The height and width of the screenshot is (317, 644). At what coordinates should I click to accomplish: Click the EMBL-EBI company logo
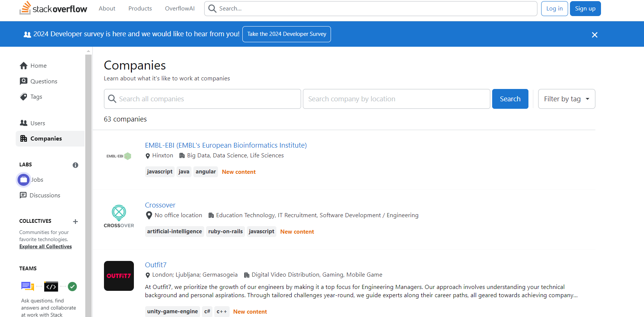click(119, 156)
